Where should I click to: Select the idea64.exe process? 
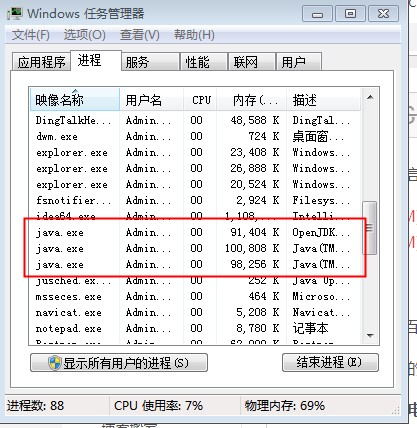pyautogui.click(x=195, y=216)
